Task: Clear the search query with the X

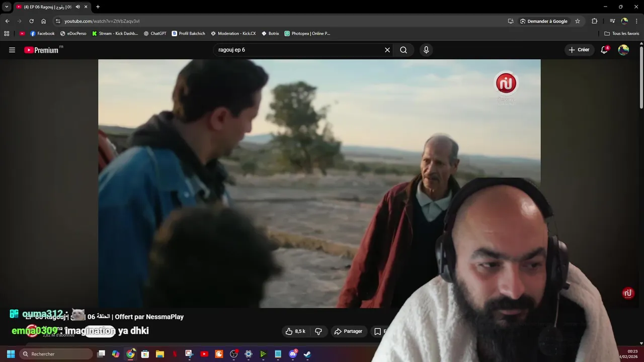Action: [387, 50]
